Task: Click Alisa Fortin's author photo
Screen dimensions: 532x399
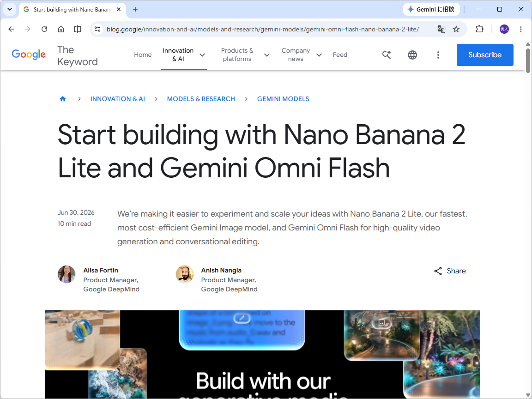Action: tap(66, 274)
